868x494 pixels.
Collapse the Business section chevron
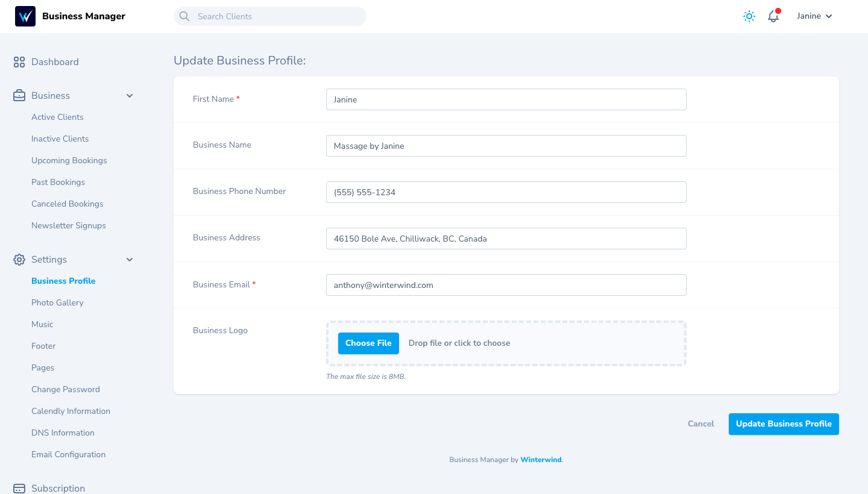coord(130,95)
